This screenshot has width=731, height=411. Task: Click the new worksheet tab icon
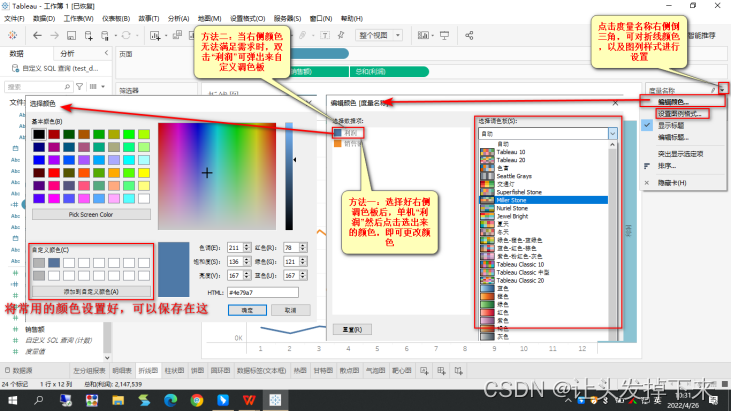coord(424,371)
